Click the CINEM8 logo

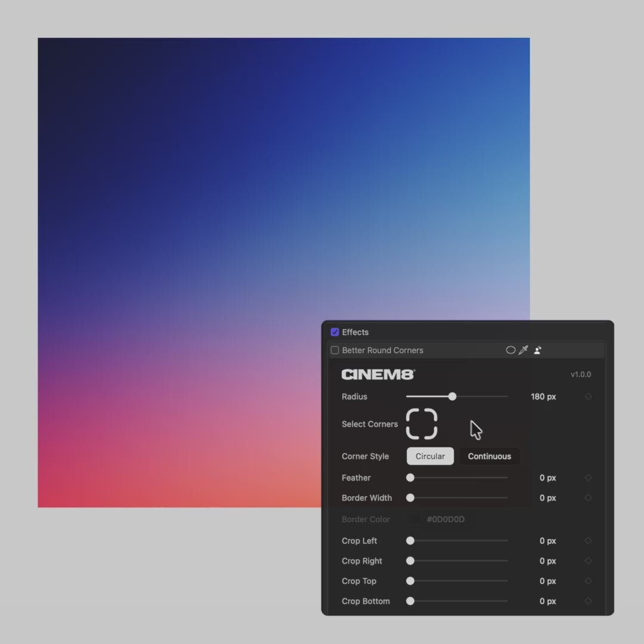pyautogui.click(x=378, y=374)
